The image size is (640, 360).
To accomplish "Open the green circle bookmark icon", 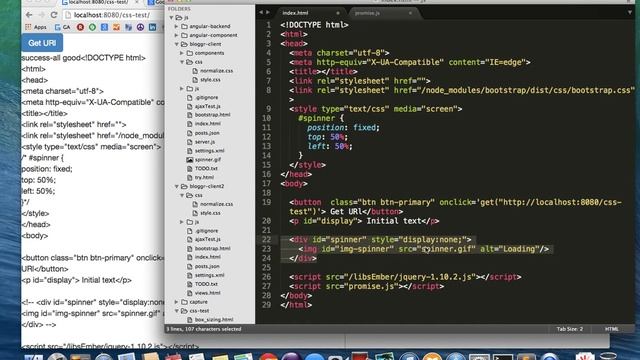I will tap(93, 27).
